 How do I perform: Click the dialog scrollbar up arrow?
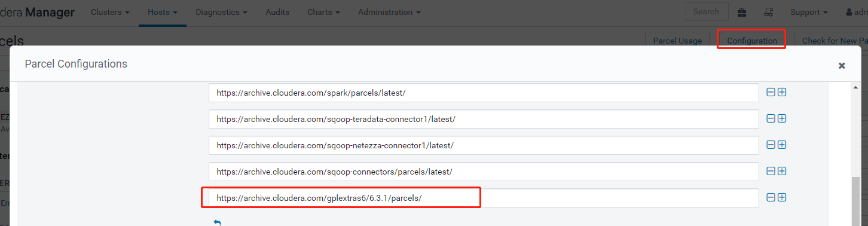(855, 87)
